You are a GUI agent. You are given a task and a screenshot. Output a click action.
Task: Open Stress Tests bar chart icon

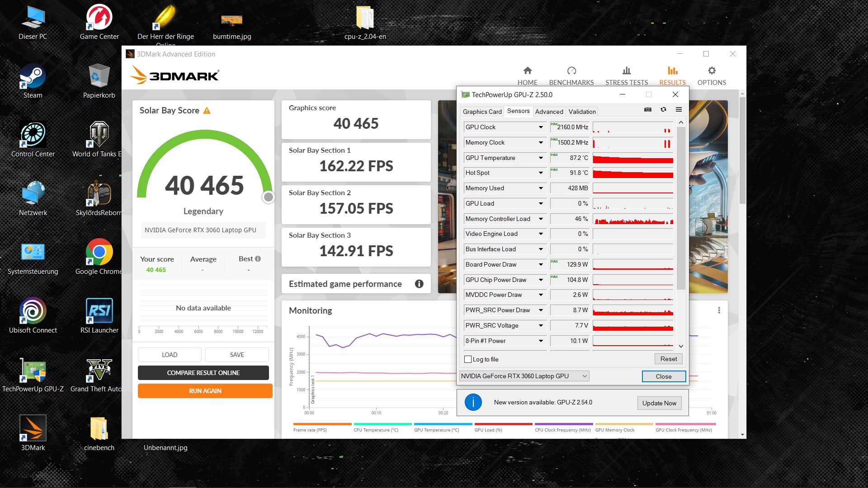[626, 71]
